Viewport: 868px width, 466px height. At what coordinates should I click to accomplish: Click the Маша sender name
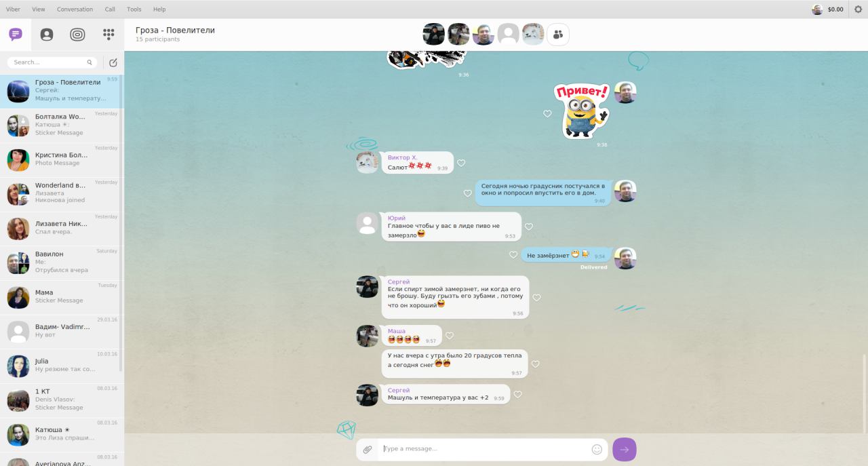(397, 331)
